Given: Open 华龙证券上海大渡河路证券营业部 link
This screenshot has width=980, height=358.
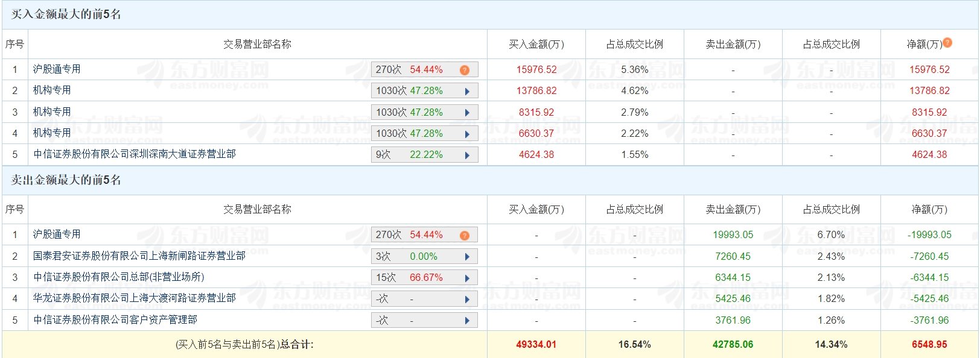Looking at the screenshot, I should (135, 298).
